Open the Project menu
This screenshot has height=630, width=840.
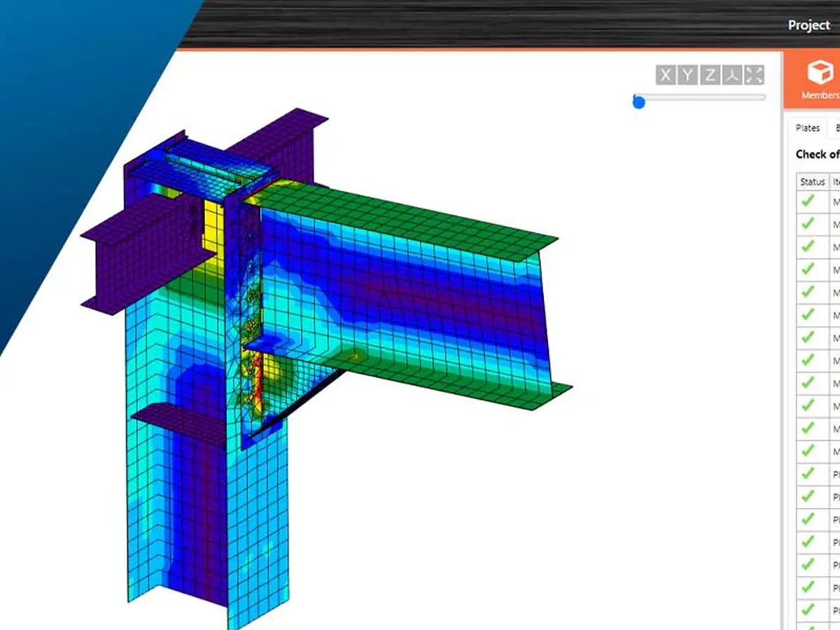(x=808, y=24)
